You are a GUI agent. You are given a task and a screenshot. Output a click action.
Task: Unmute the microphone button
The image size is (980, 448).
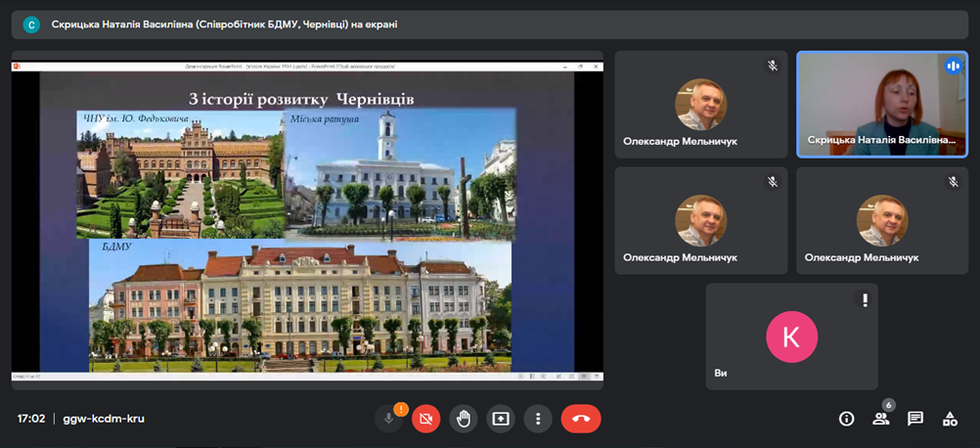(x=388, y=419)
